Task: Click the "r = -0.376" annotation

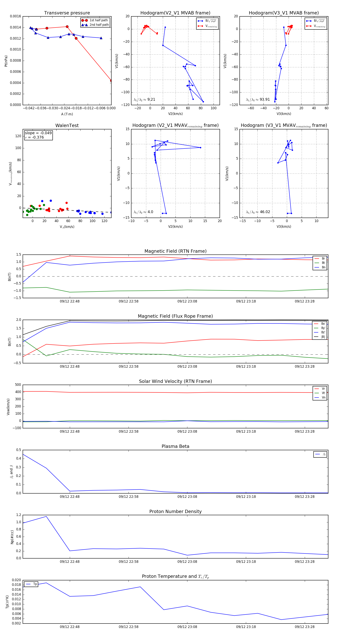Action: click(35, 137)
